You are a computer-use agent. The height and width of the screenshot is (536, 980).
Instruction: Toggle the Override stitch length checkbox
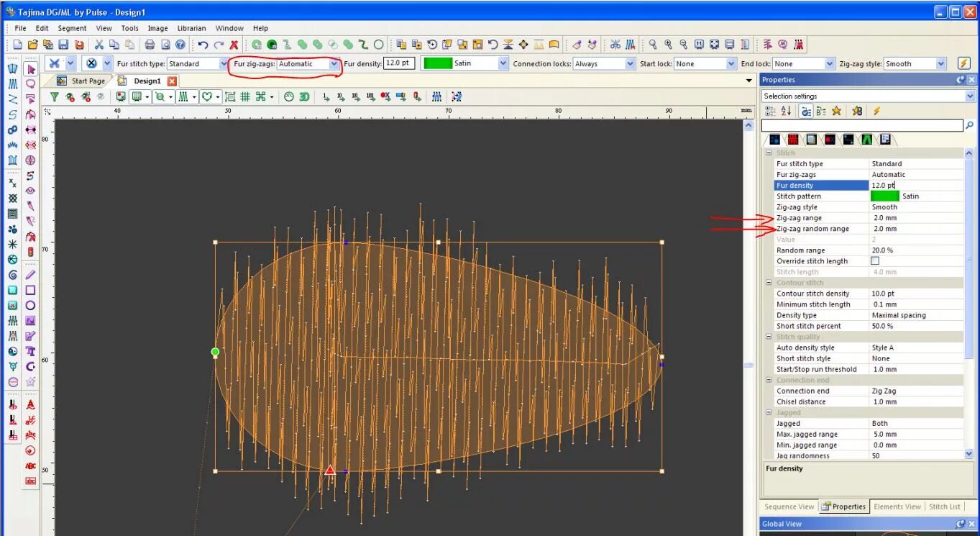pos(875,260)
